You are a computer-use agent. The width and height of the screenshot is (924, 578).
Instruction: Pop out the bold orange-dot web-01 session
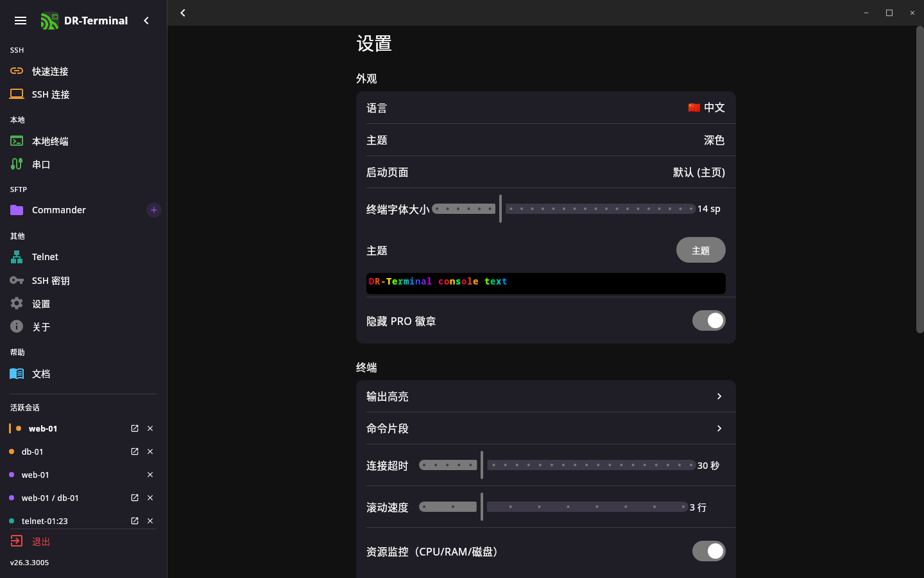coord(135,428)
